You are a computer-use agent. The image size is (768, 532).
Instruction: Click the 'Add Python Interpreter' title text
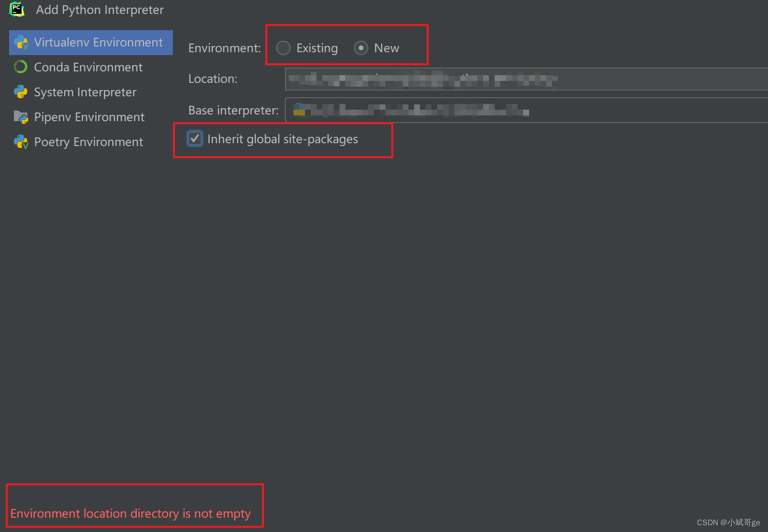[100, 10]
